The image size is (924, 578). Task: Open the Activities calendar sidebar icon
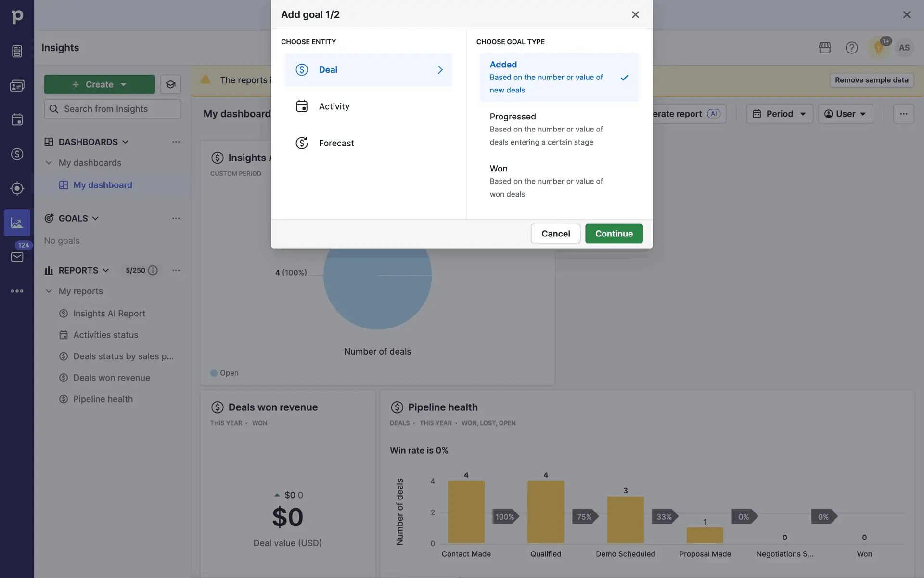click(17, 119)
